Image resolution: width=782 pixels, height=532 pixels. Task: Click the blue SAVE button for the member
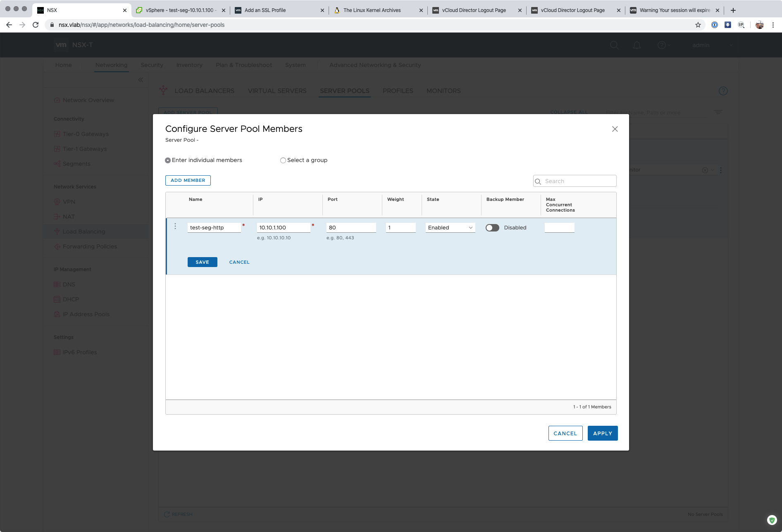pos(202,262)
